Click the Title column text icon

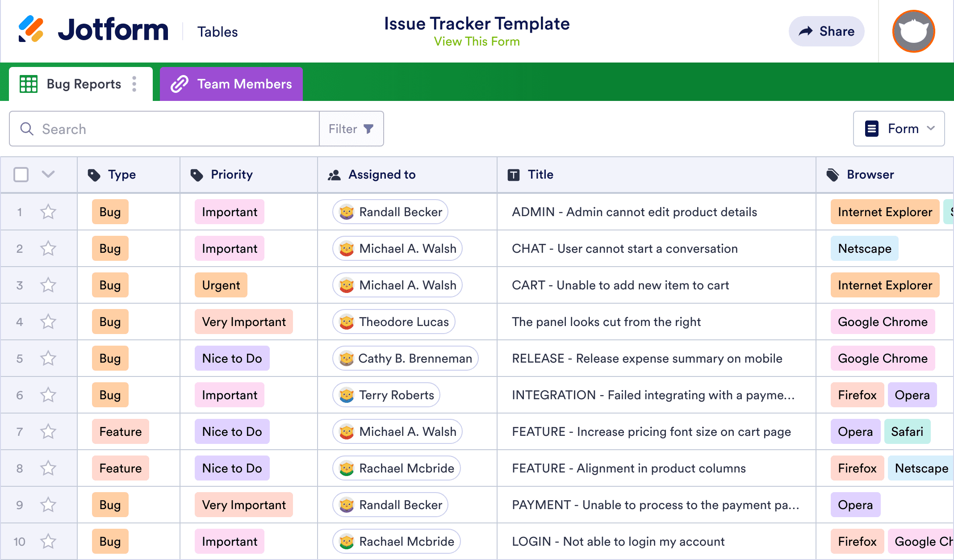point(514,175)
